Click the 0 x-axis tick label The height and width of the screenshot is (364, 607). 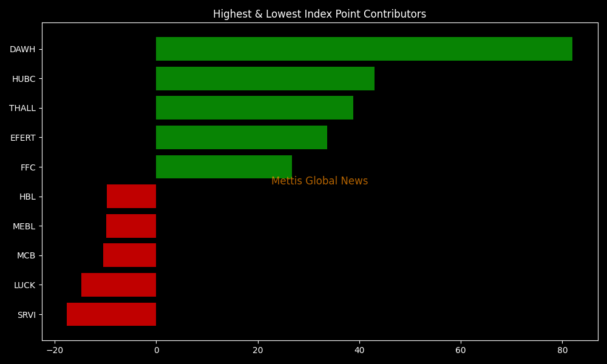(x=157, y=351)
